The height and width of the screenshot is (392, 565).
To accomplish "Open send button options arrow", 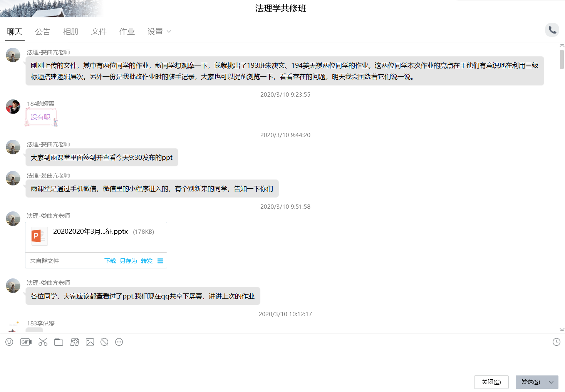I will coord(552,382).
